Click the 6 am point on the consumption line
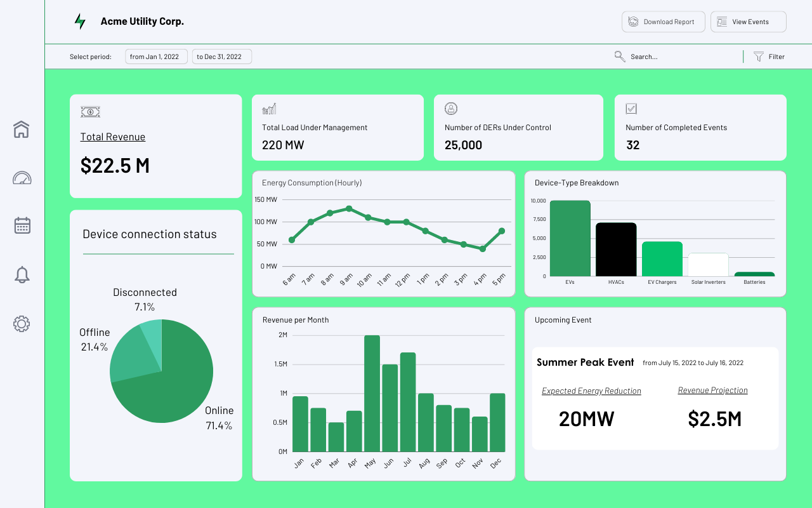This screenshot has height=508, width=812. click(x=292, y=240)
